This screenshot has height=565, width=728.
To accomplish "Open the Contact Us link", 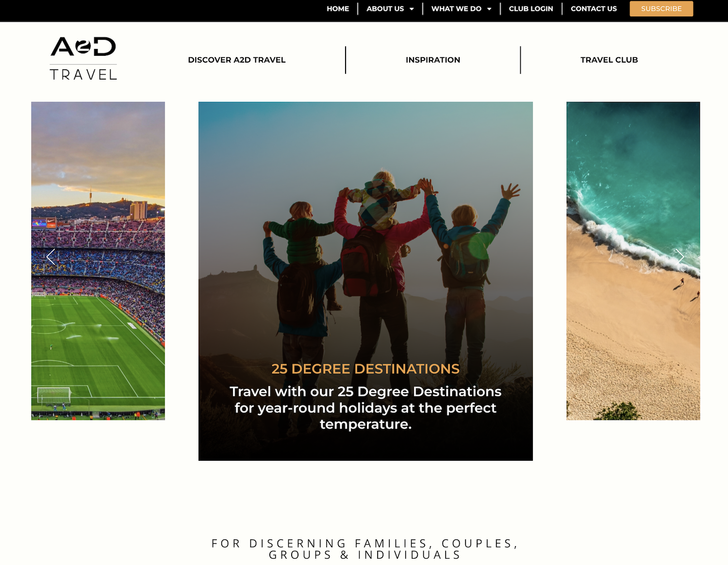I will pyautogui.click(x=594, y=9).
